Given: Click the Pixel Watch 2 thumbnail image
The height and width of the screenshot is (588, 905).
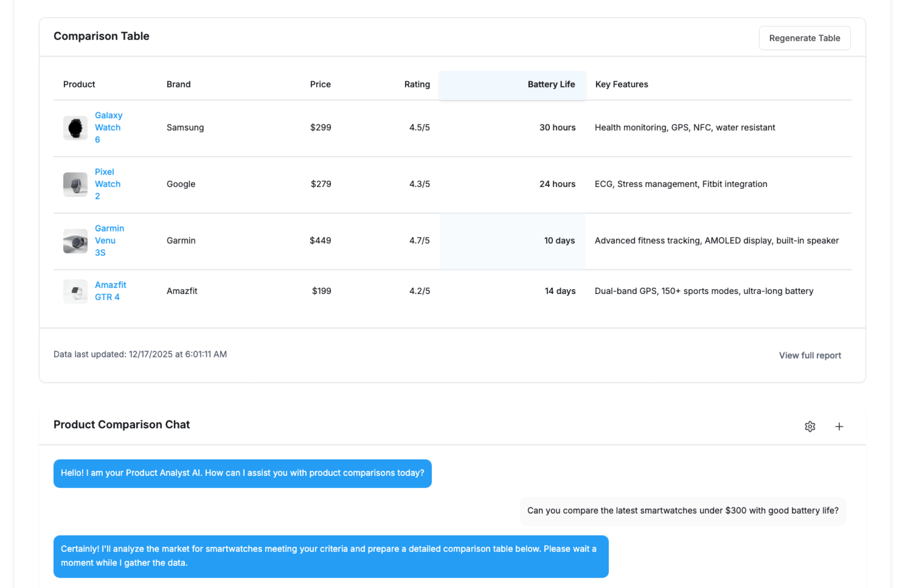Looking at the screenshot, I should (75, 184).
